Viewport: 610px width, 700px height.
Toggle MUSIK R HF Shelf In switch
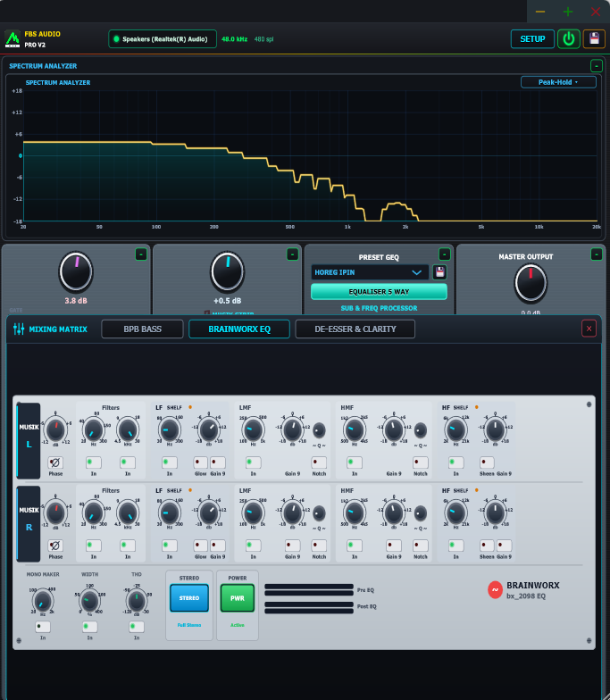tap(455, 545)
